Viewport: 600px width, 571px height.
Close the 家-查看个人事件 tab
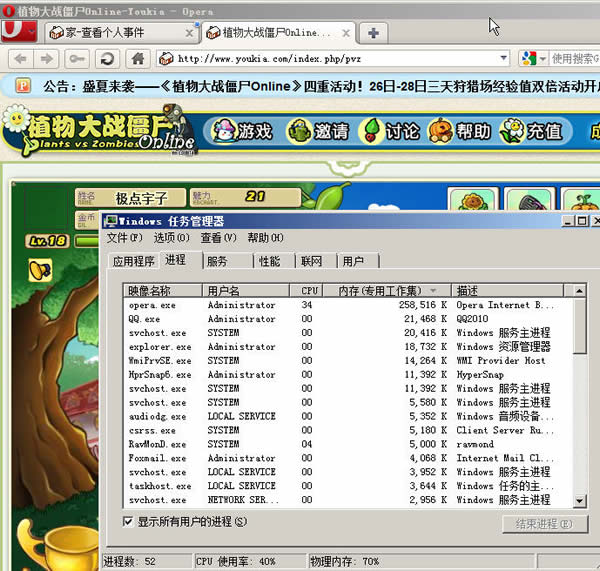coord(189,33)
